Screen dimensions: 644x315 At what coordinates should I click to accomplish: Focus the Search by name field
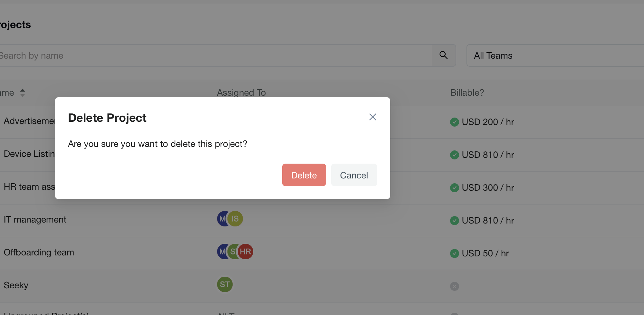(213, 55)
